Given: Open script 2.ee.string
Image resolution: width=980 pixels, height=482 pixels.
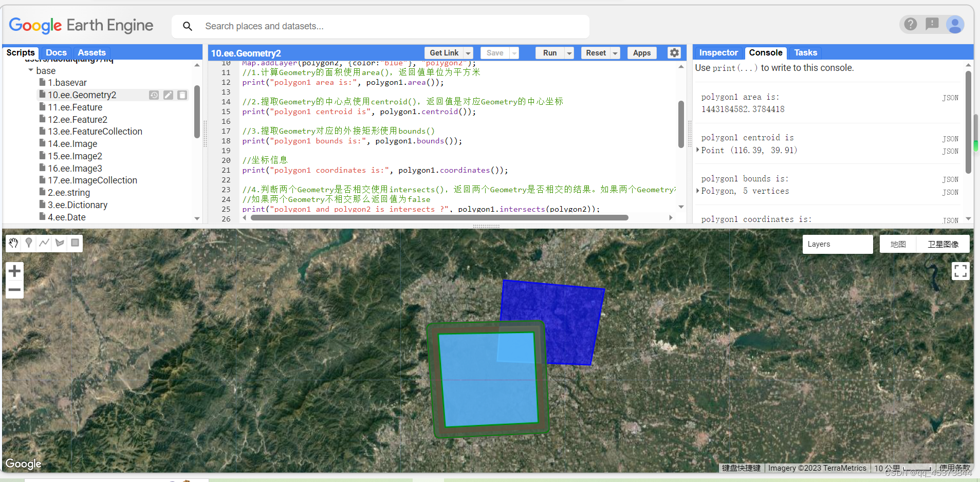Looking at the screenshot, I should (x=69, y=193).
